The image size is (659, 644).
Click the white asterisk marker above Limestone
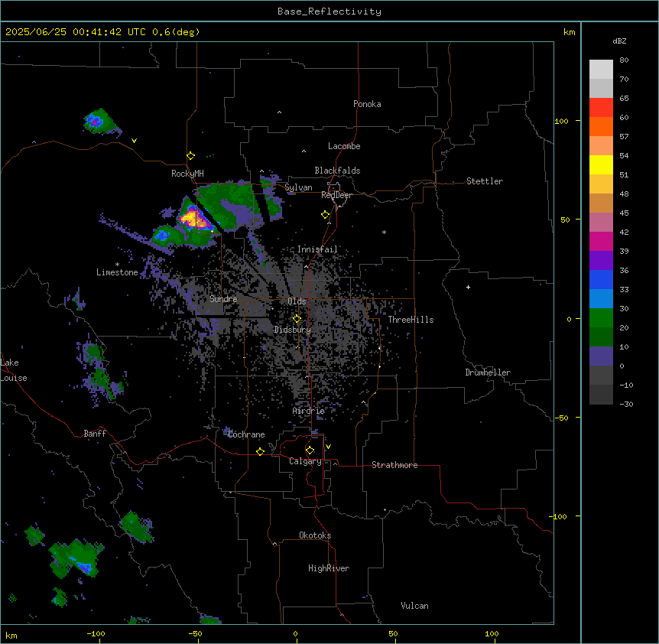point(117,265)
